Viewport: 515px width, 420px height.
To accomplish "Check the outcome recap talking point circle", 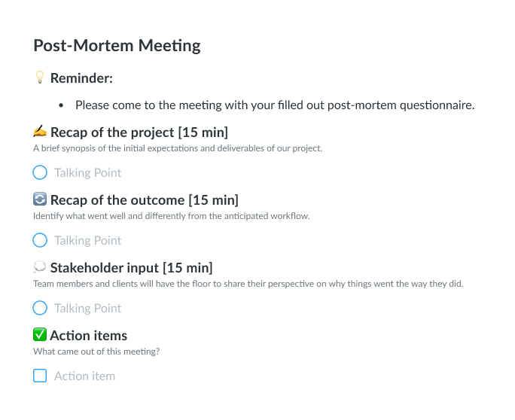I will pos(40,240).
